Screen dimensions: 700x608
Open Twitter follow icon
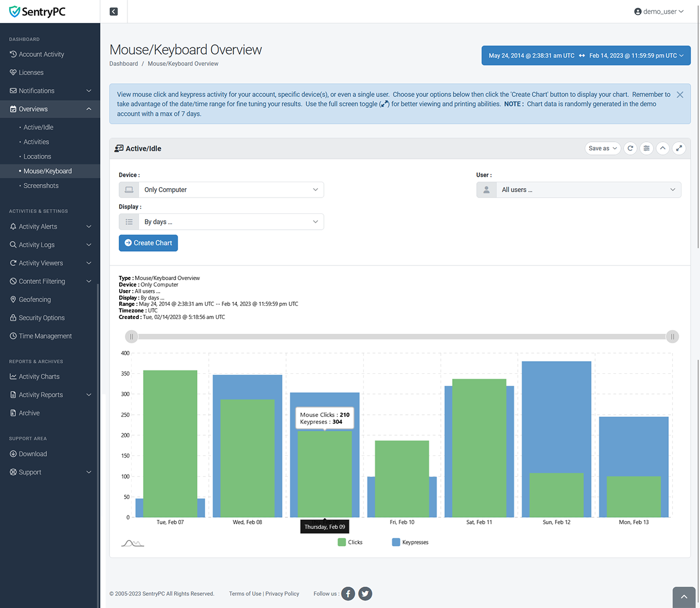[x=365, y=594]
